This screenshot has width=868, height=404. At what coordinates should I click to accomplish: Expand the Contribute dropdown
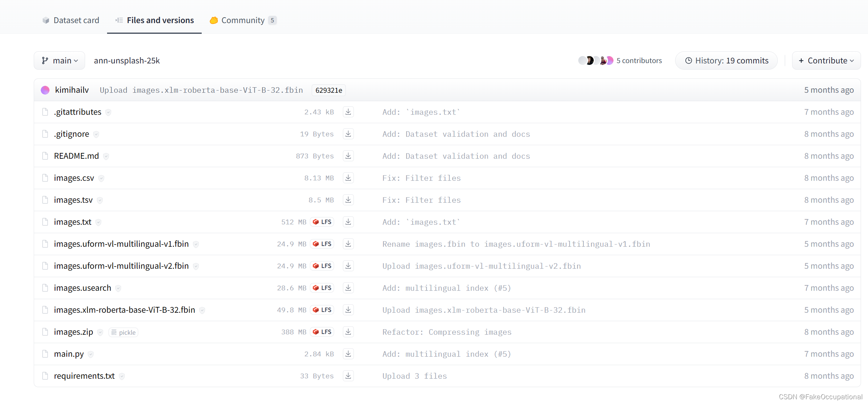pyautogui.click(x=826, y=60)
